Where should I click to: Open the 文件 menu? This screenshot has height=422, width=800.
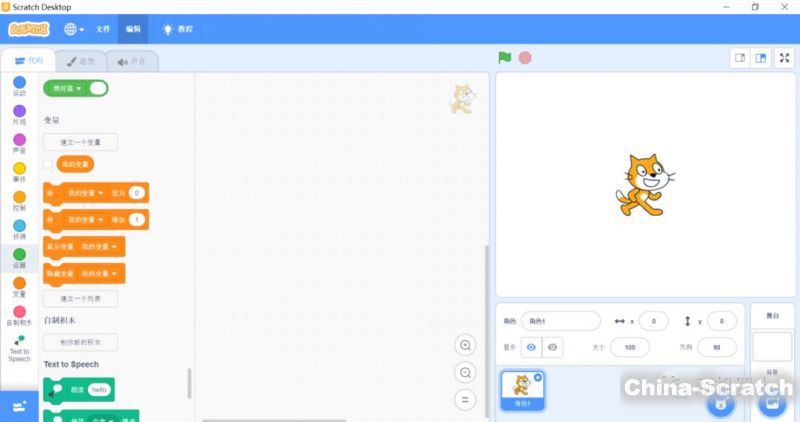[x=103, y=29]
